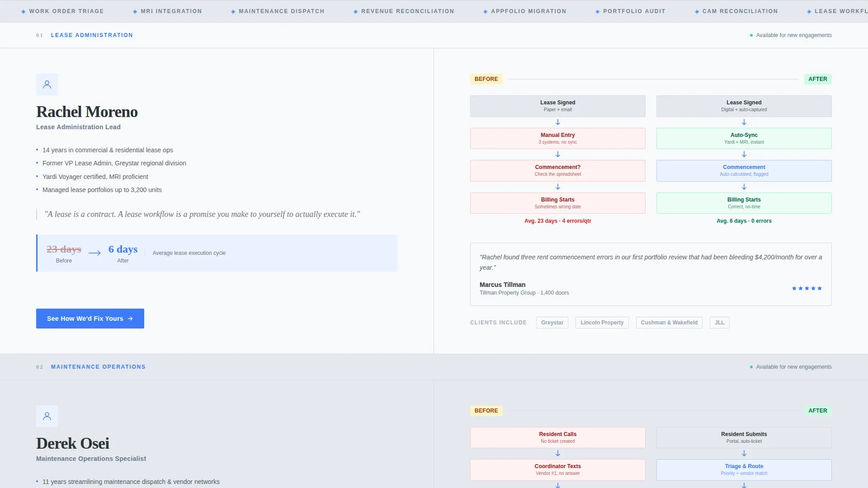Image resolution: width=868 pixels, height=488 pixels.
Task: Click the Lincoln Property client tag
Action: pos(602,323)
